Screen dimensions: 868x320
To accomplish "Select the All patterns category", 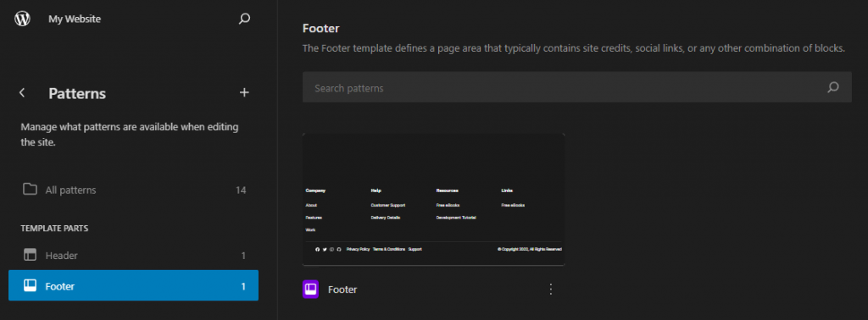I will pyautogui.click(x=133, y=190).
